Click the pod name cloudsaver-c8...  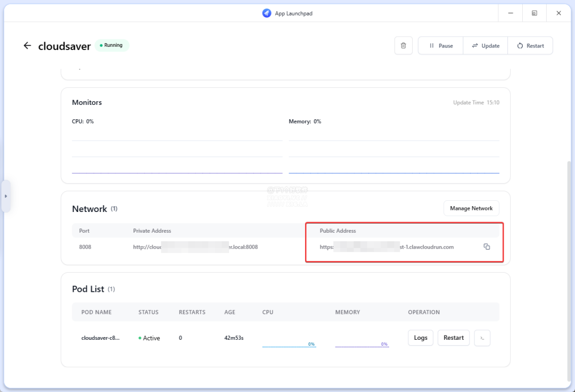[100, 338]
